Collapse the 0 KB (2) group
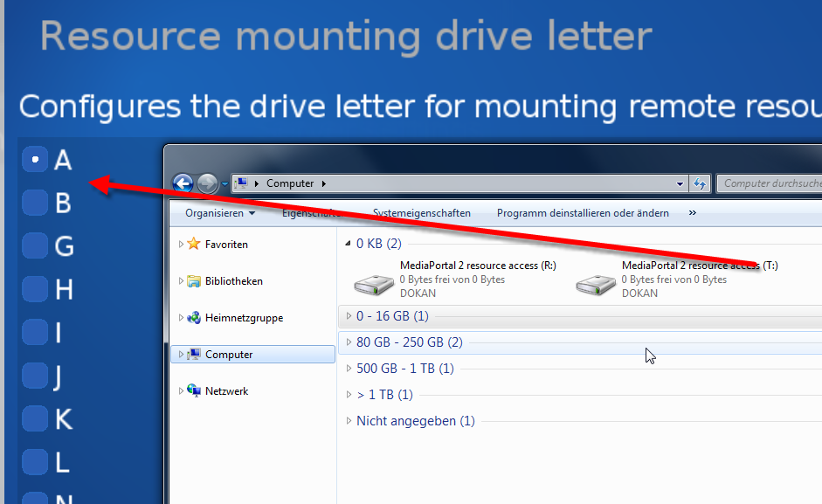 click(348, 244)
